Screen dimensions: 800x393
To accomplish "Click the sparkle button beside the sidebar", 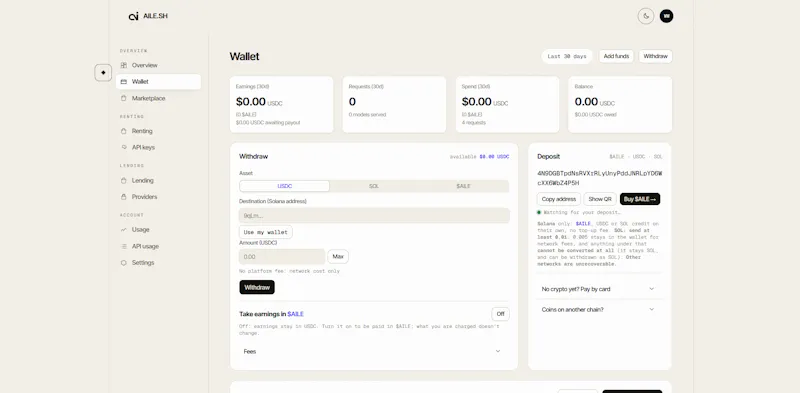I will tap(103, 72).
